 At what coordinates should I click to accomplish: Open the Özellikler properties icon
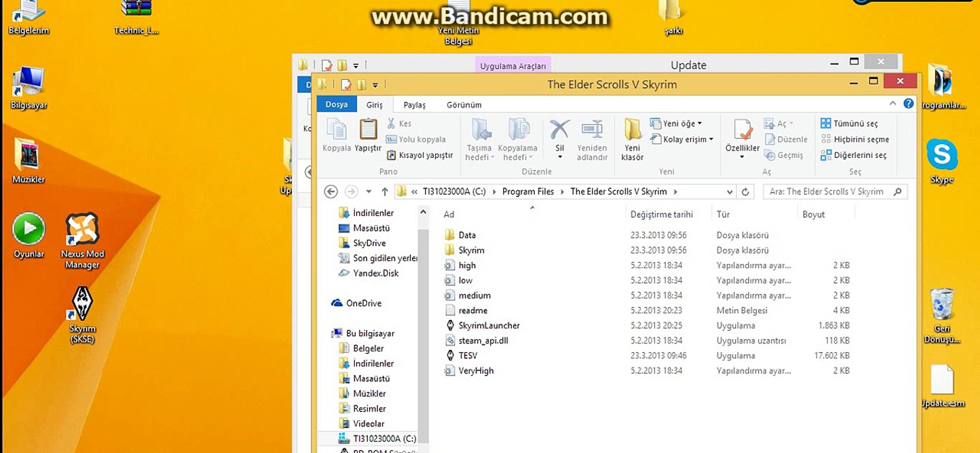point(742,130)
